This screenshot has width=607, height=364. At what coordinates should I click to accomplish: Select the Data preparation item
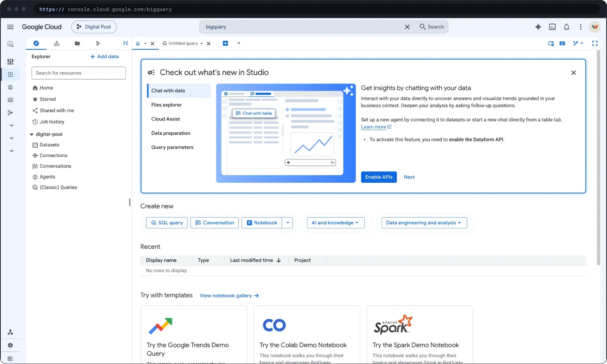tap(179, 133)
